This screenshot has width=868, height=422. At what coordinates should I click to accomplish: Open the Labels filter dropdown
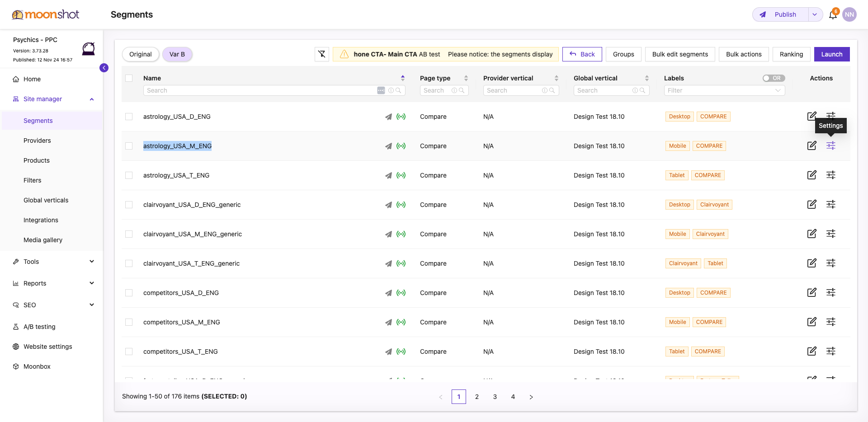(724, 90)
